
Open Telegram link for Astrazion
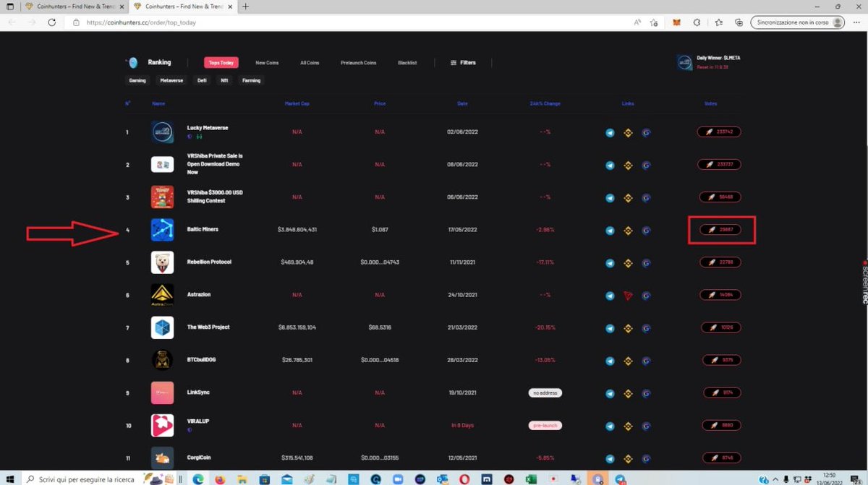[610, 296]
